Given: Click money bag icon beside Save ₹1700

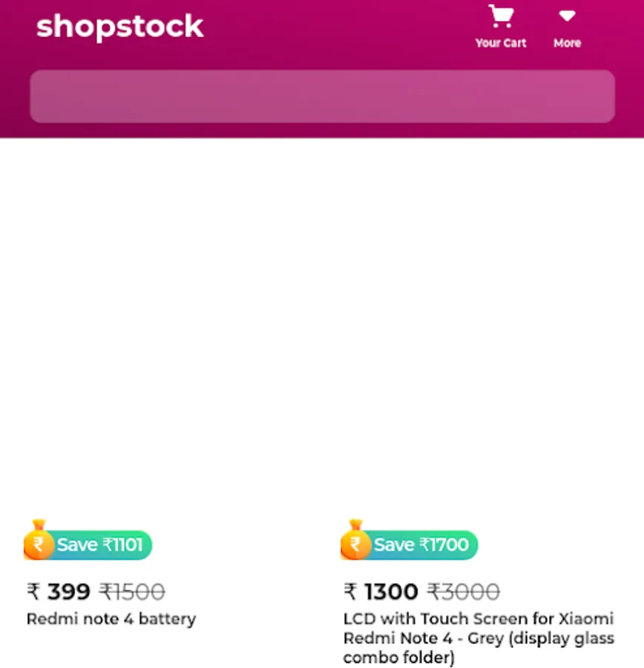Looking at the screenshot, I should (x=355, y=541).
